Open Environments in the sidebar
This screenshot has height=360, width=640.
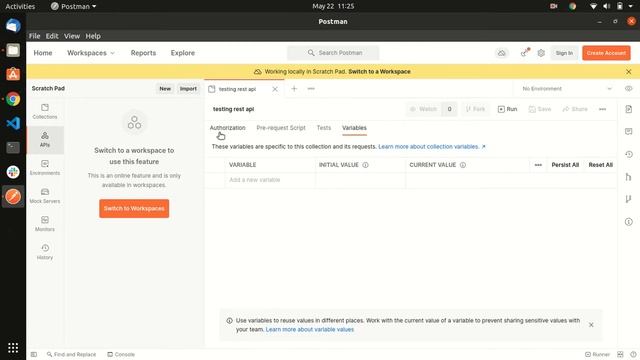(x=45, y=168)
